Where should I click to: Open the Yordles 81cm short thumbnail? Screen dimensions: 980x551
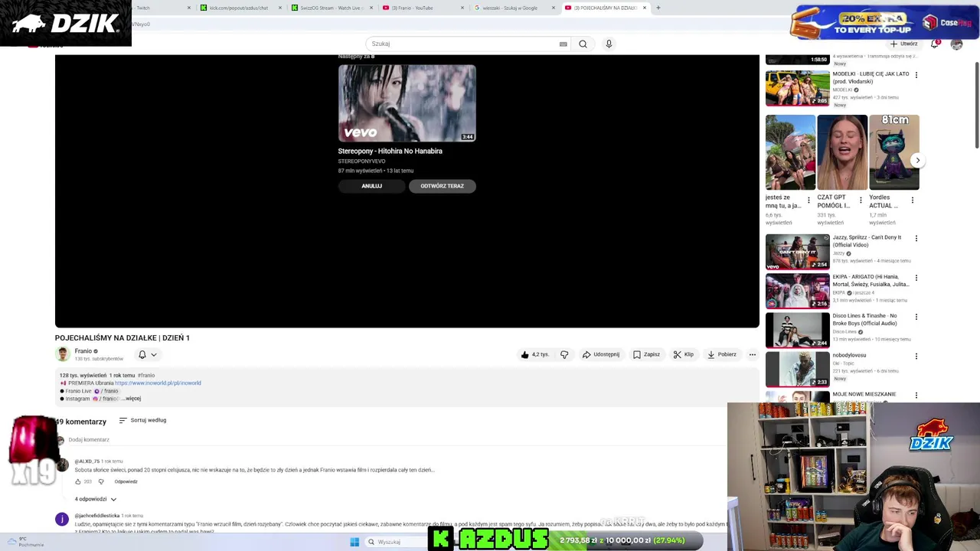(x=894, y=152)
